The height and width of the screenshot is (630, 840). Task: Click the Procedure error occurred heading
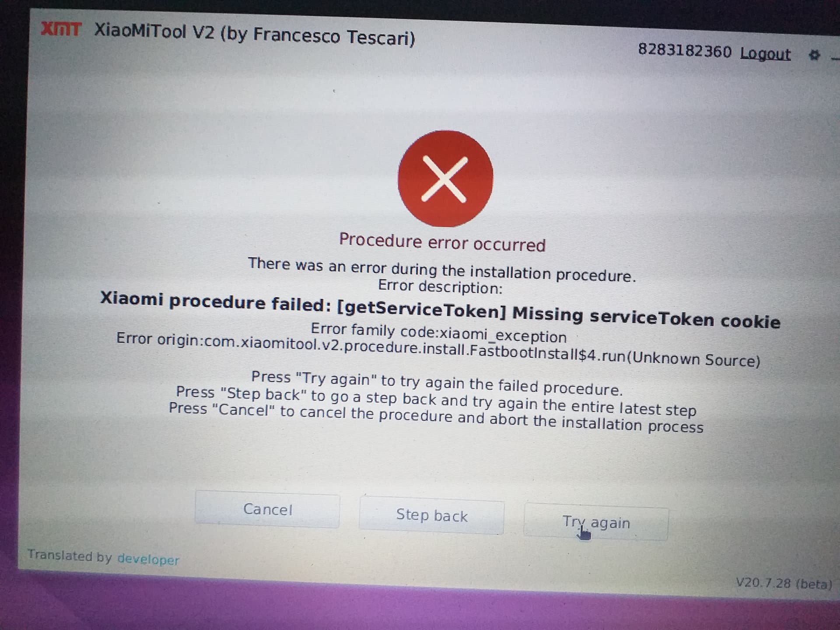pos(442,242)
